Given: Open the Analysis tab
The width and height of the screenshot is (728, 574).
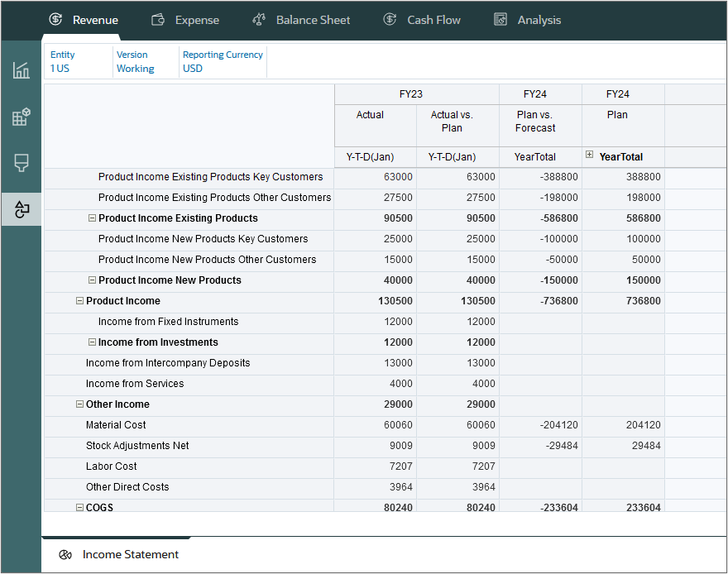Looking at the screenshot, I should (527, 19).
